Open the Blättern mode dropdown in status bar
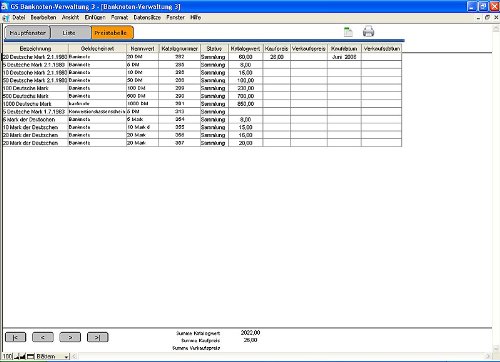This screenshot has width=500, height=362. (52, 356)
